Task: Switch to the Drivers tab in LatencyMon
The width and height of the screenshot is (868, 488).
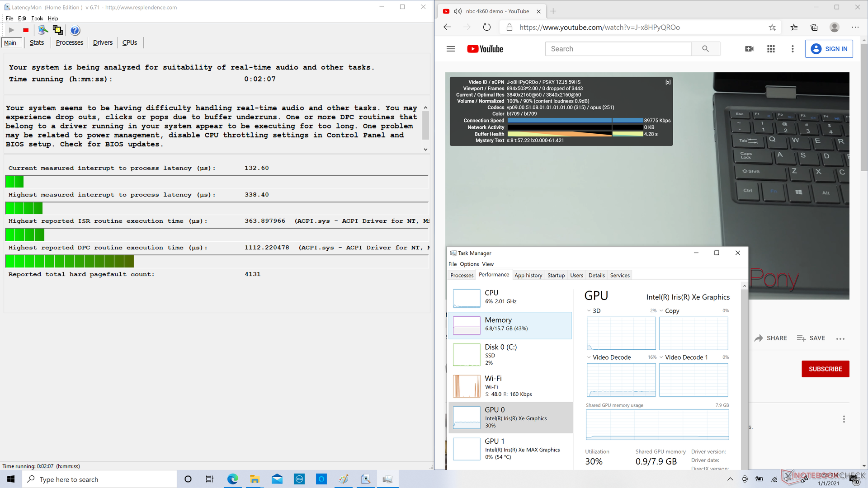Action: [x=103, y=42]
